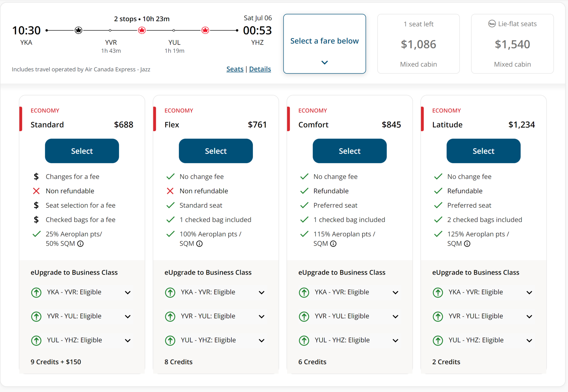Click black airline logo on flight route
Image resolution: width=568 pixels, height=392 pixels.
(79, 30)
